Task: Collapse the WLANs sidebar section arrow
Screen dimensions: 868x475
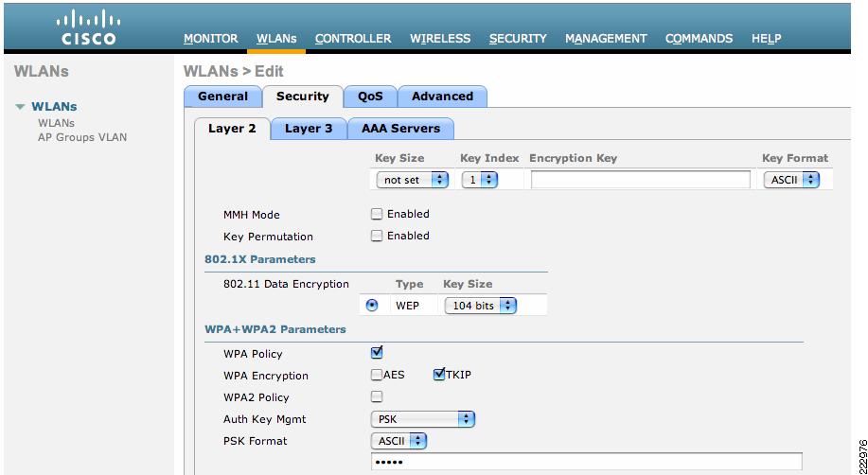Action: click(x=21, y=107)
